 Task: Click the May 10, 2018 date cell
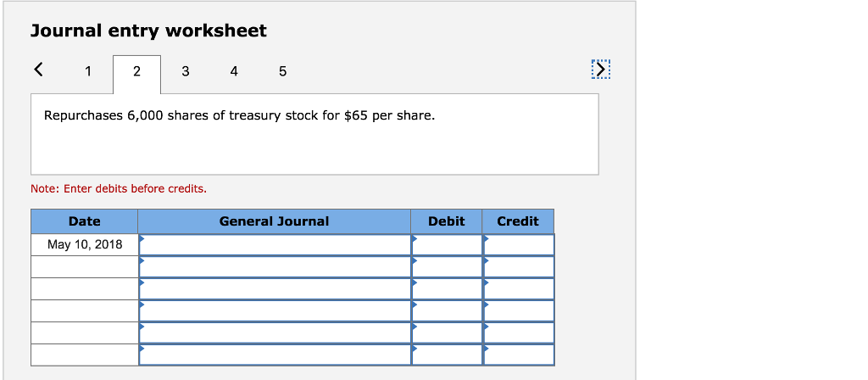(85, 245)
